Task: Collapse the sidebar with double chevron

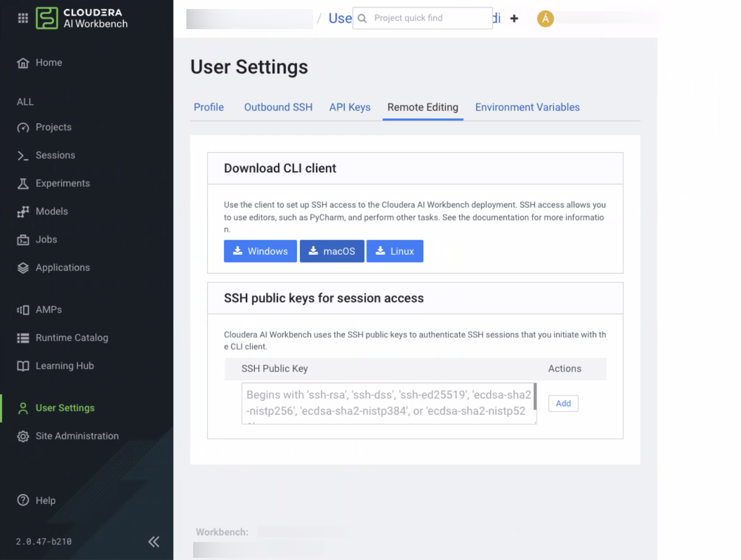Action: point(154,541)
